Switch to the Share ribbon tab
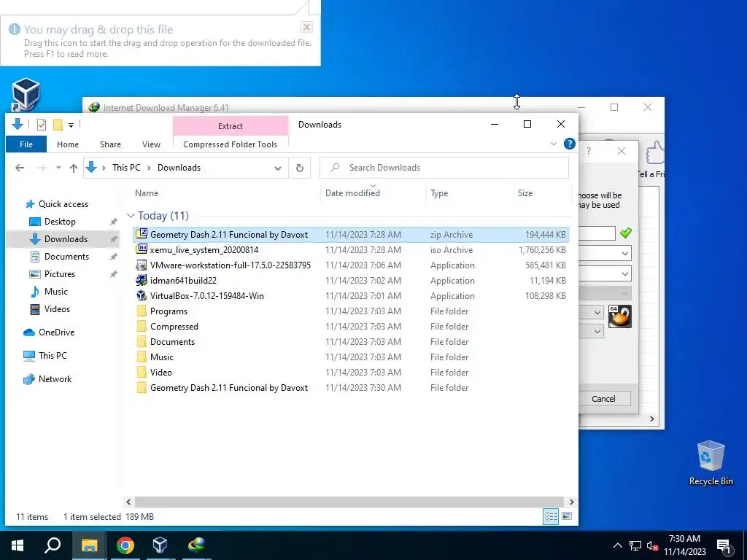This screenshot has width=747, height=560. click(x=111, y=144)
